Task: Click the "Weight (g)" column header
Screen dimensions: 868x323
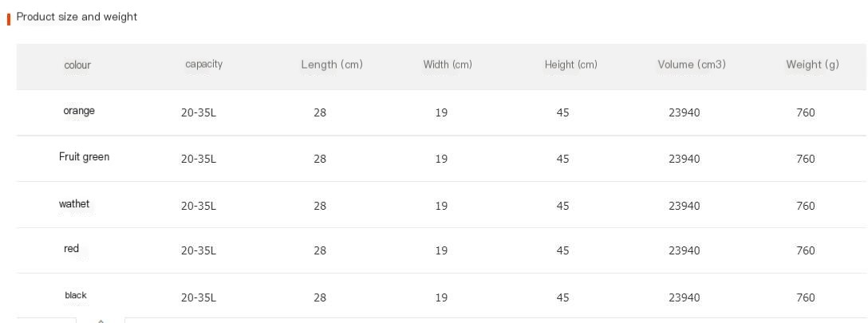Action: coord(812,65)
